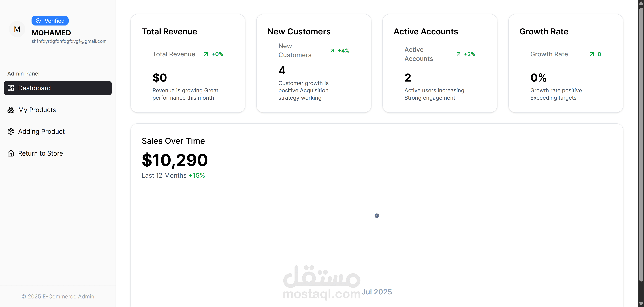This screenshot has width=644, height=307.
Task: Click the Jul 2025 axis label
Action: [x=377, y=292]
